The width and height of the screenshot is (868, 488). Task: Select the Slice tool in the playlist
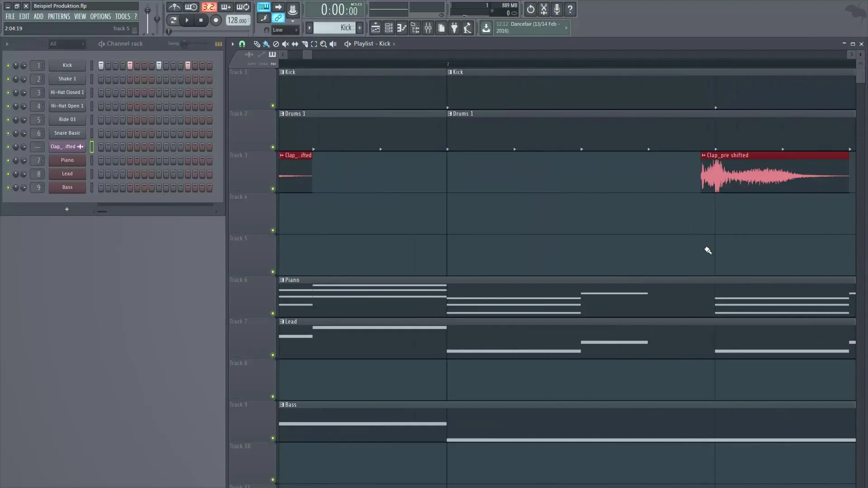pos(304,44)
